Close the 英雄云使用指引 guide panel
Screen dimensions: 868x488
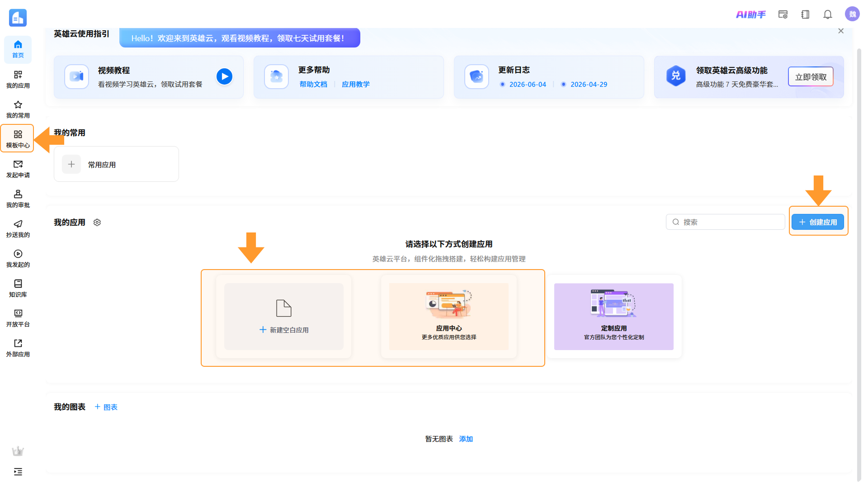(841, 31)
